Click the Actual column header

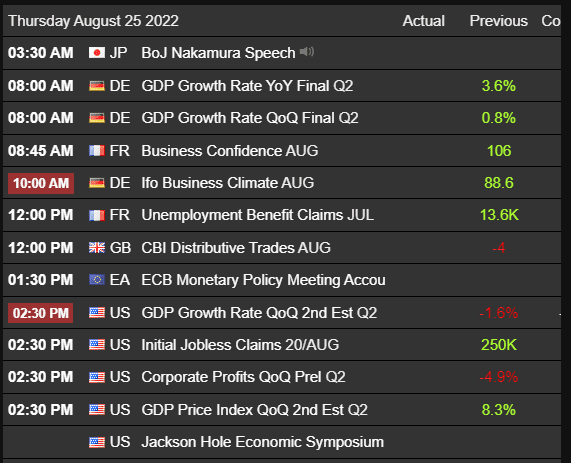[424, 21]
